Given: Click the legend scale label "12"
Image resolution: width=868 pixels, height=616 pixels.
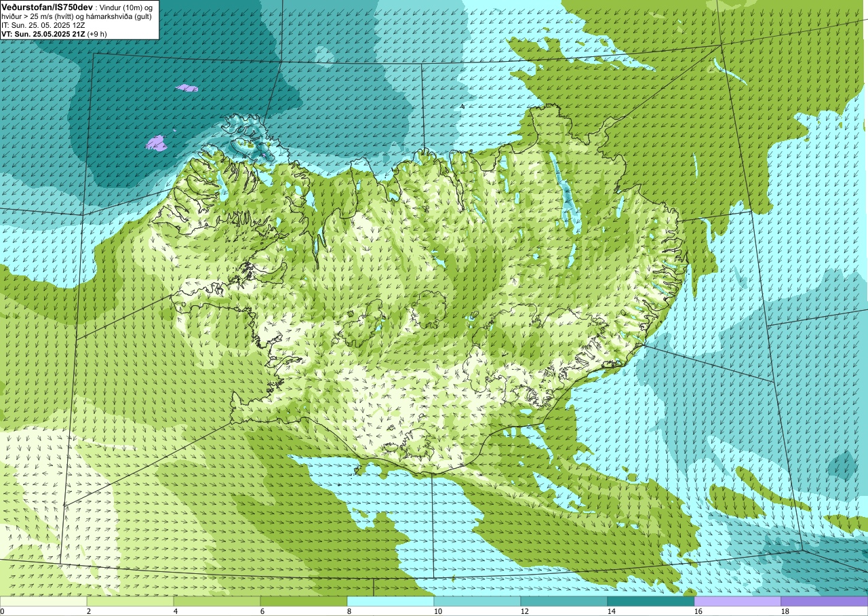Looking at the screenshot, I should 525,611.
